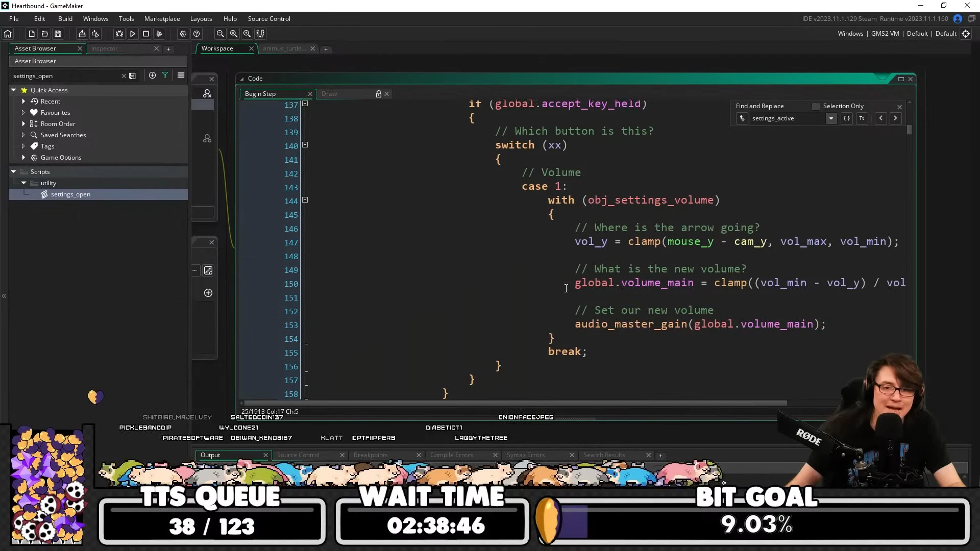Open the Start Page home icon
This screenshot has width=980, height=551.
8,34
